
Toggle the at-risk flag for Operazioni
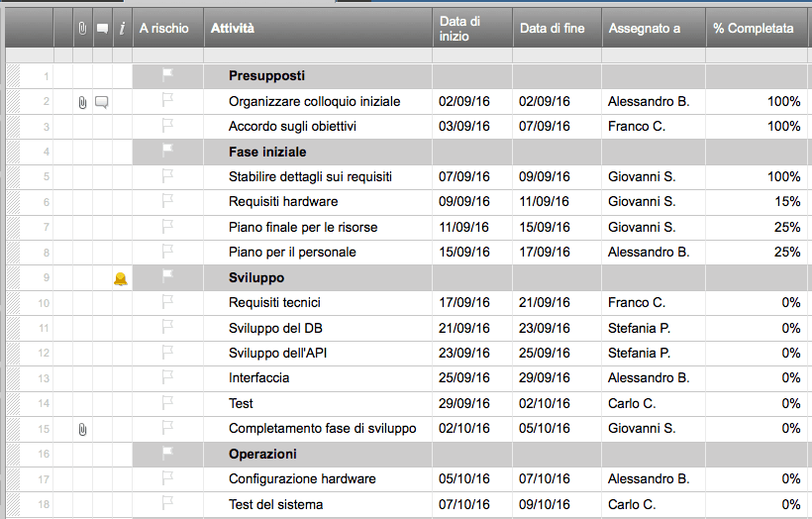[167, 453]
